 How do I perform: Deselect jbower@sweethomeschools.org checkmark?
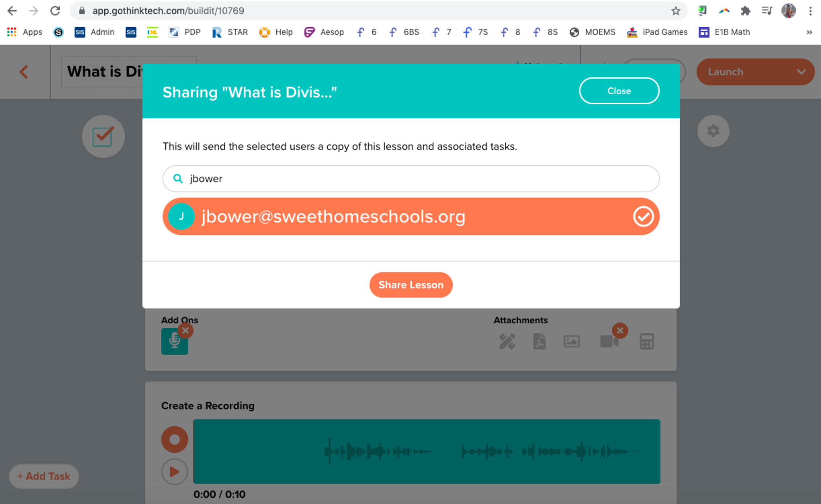pyautogui.click(x=643, y=217)
